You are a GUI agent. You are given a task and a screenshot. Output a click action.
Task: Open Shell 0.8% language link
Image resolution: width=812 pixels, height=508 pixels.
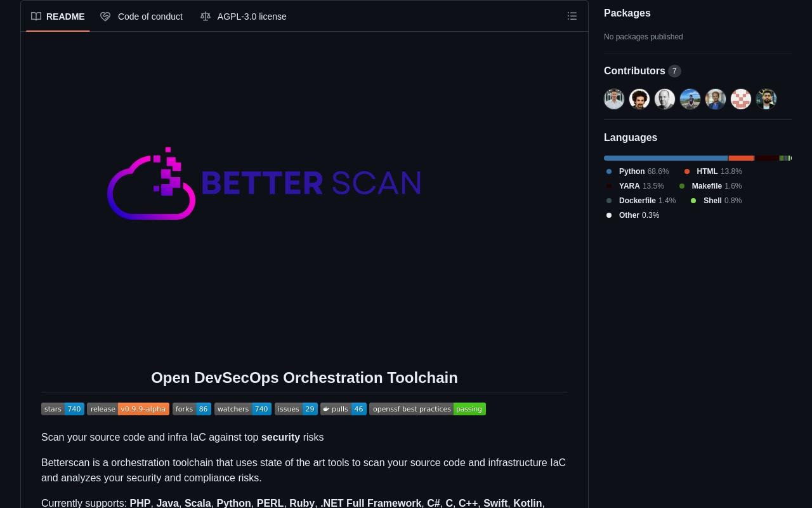click(716, 201)
